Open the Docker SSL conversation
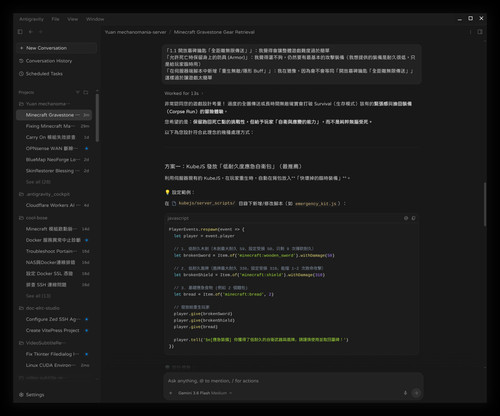 click(x=54, y=273)
